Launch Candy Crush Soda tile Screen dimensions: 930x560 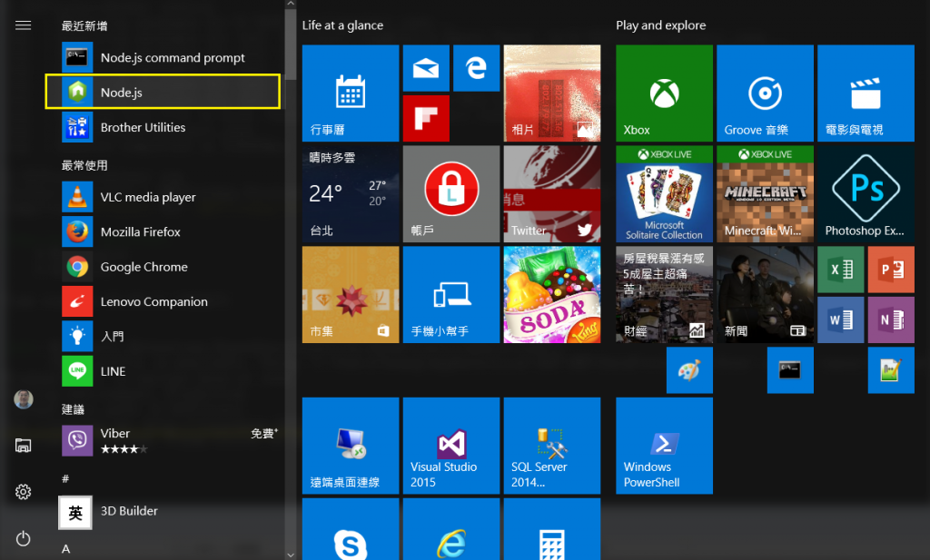pos(551,294)
